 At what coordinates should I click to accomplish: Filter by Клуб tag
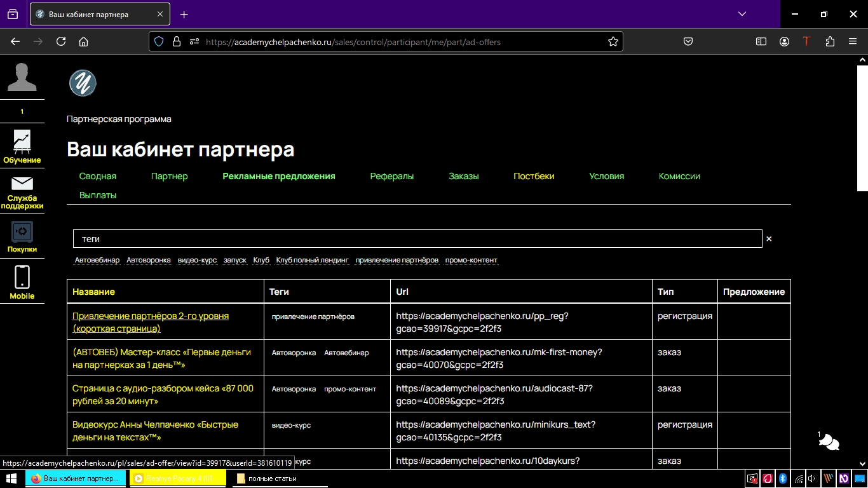261,260
